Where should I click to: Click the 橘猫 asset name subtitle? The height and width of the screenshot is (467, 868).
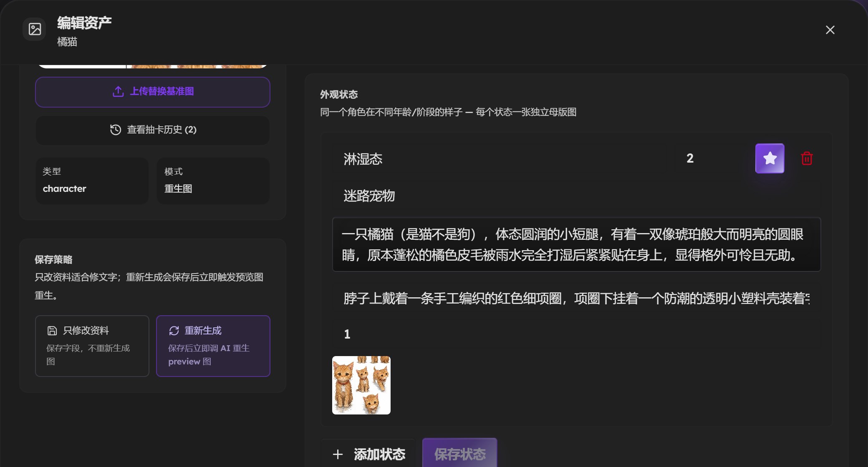(67, 42)
